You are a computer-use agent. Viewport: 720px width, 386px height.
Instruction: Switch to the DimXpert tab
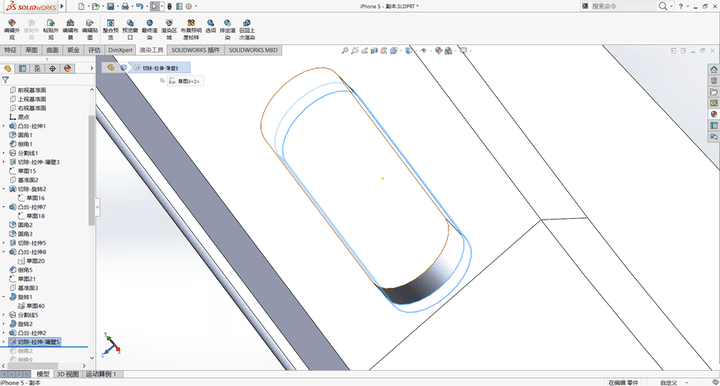120,50
